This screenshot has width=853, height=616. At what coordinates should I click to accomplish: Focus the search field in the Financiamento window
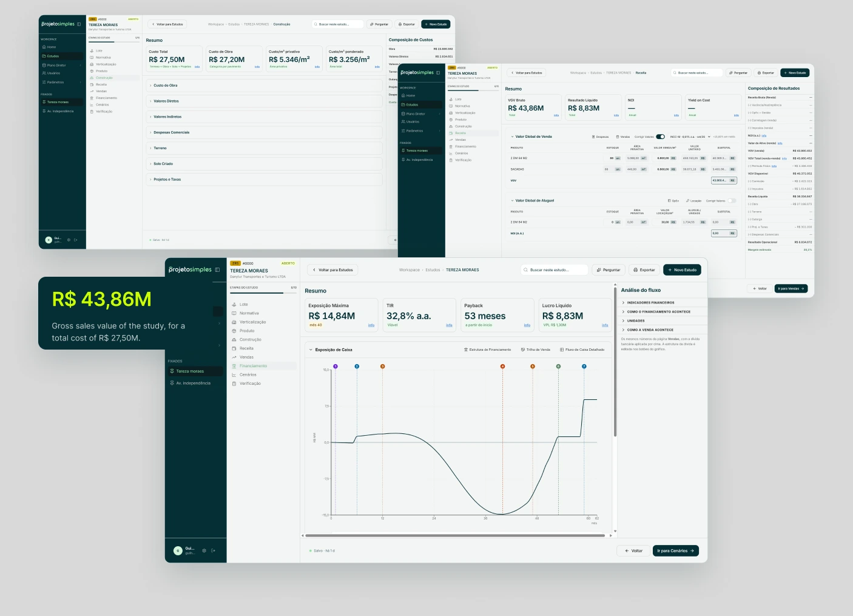(555, 270)
